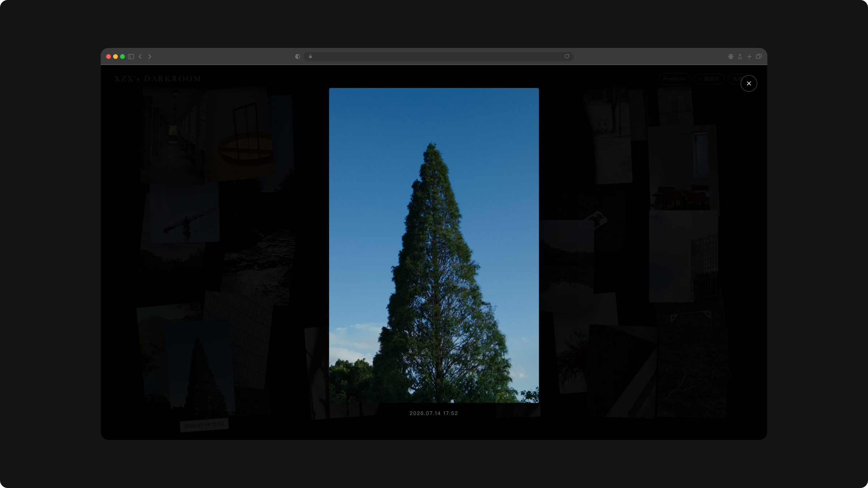
Task: Select the dimmed red chairs photo thumbnail
Action: point(683,168)
